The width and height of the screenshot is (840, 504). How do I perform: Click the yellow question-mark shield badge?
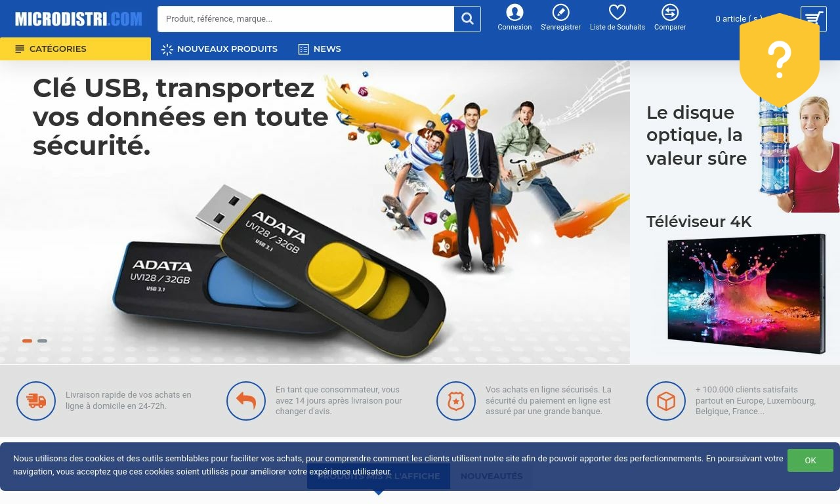pos(780,60)
